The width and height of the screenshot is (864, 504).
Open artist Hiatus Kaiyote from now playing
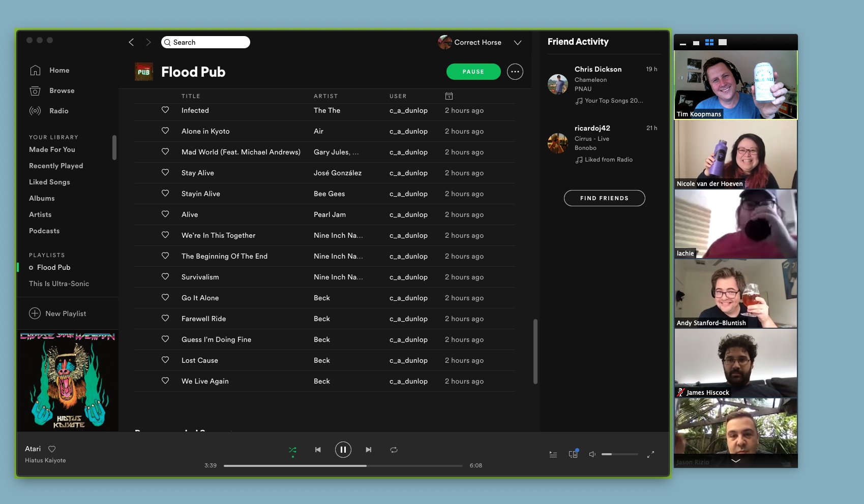pos(45,460)
